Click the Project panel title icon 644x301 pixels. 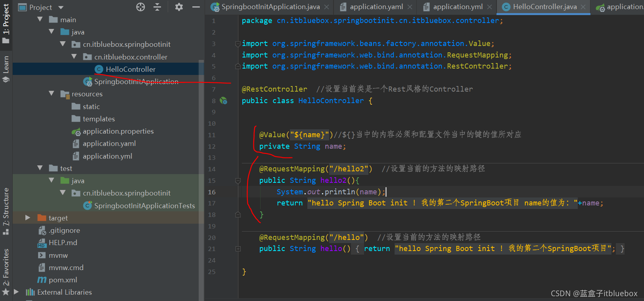tap(23, 7)
